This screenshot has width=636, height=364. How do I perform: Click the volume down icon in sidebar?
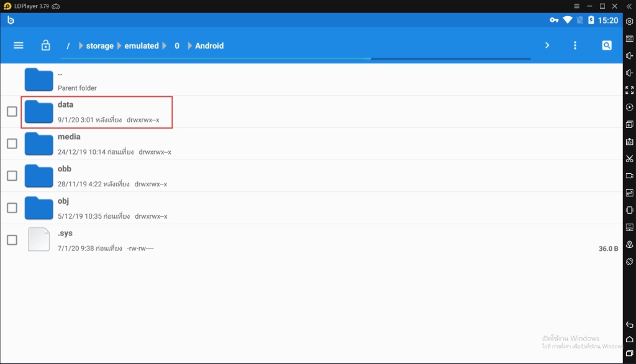pos(630,73)
